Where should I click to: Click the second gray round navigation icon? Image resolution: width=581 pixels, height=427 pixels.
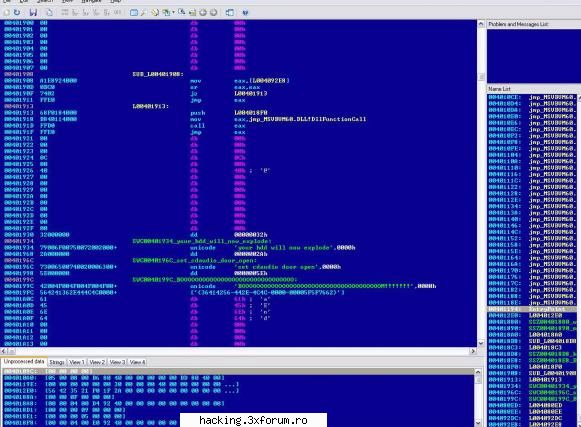tap(213, 13)
